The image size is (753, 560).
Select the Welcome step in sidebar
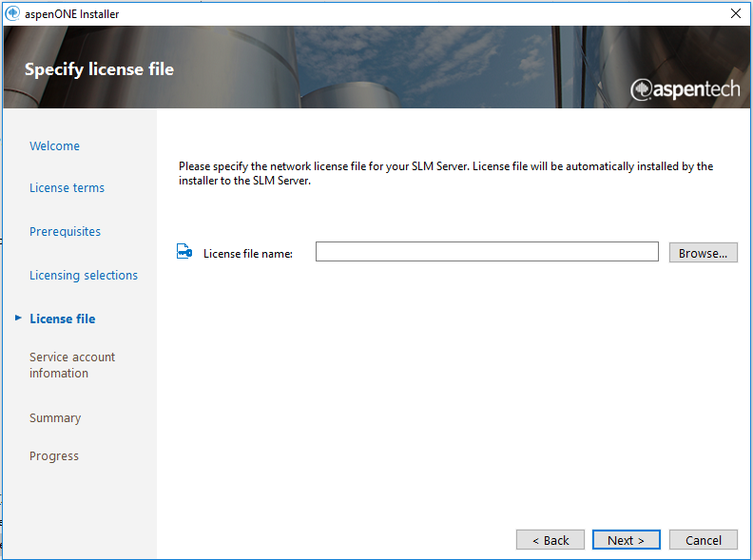55,146
